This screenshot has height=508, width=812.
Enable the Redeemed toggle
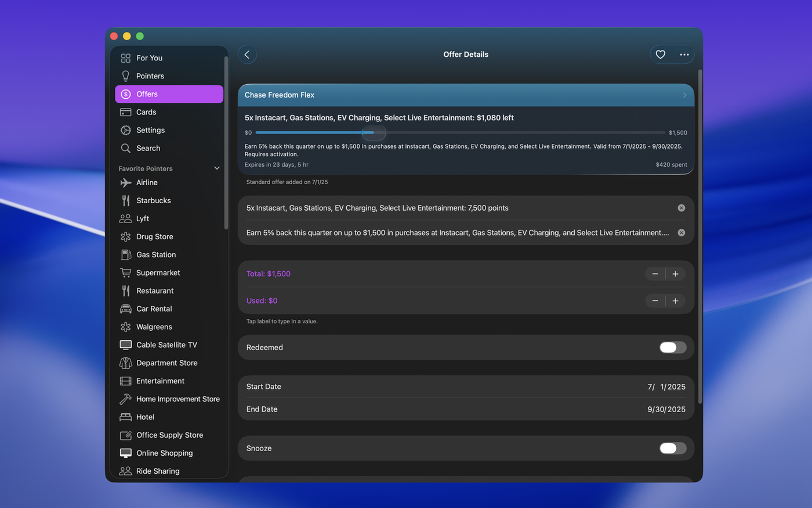coord(672,347)
